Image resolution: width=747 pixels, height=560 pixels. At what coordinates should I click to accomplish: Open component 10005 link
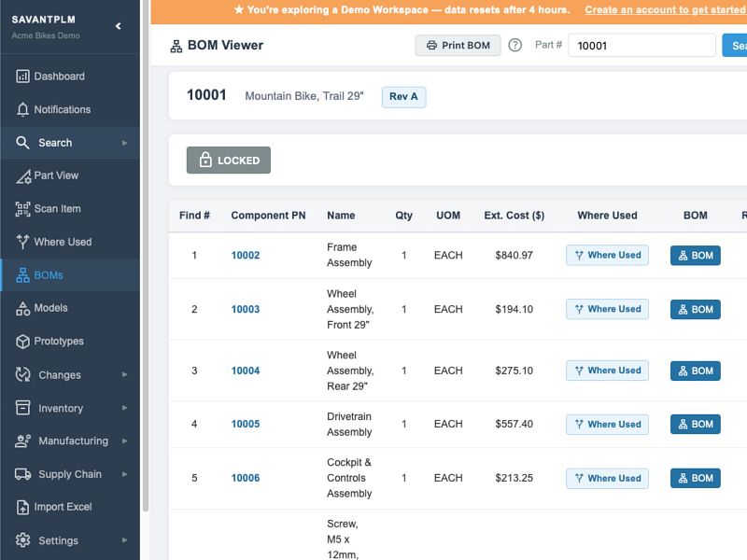[246, 425]
